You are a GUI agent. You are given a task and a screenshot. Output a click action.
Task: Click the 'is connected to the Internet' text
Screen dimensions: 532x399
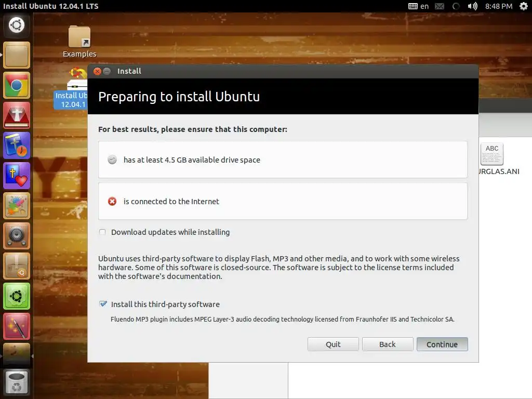[x=171, y=202]
